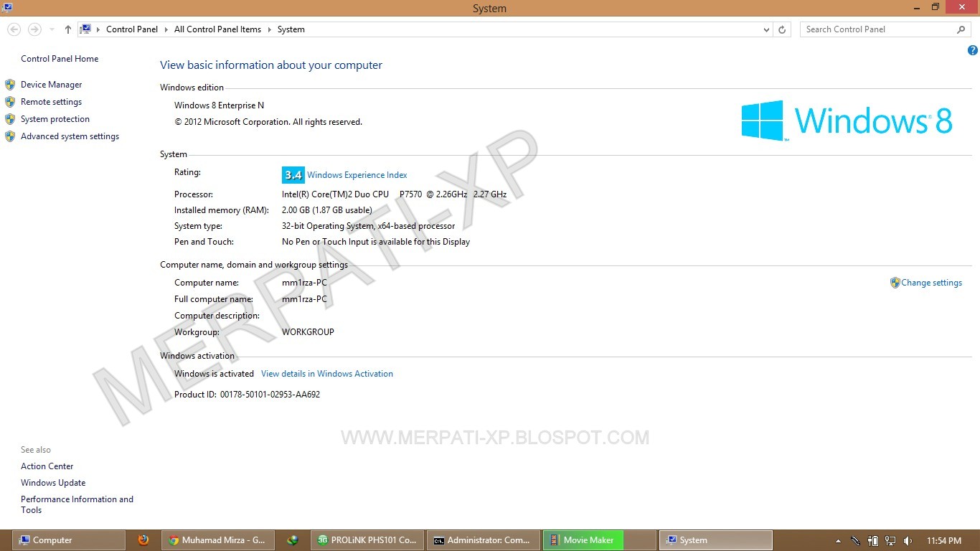Open Action Center under See also

(x=47, y=466)
